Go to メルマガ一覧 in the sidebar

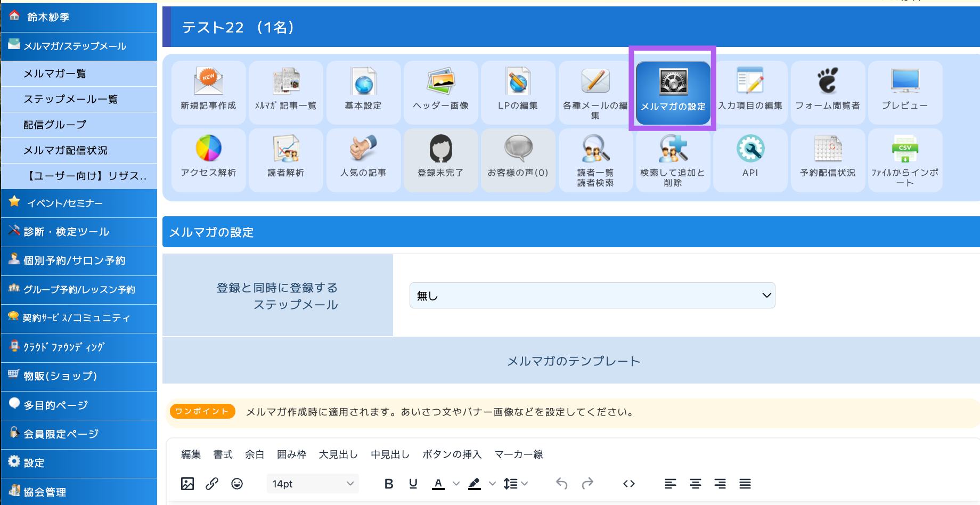(55, 74)
